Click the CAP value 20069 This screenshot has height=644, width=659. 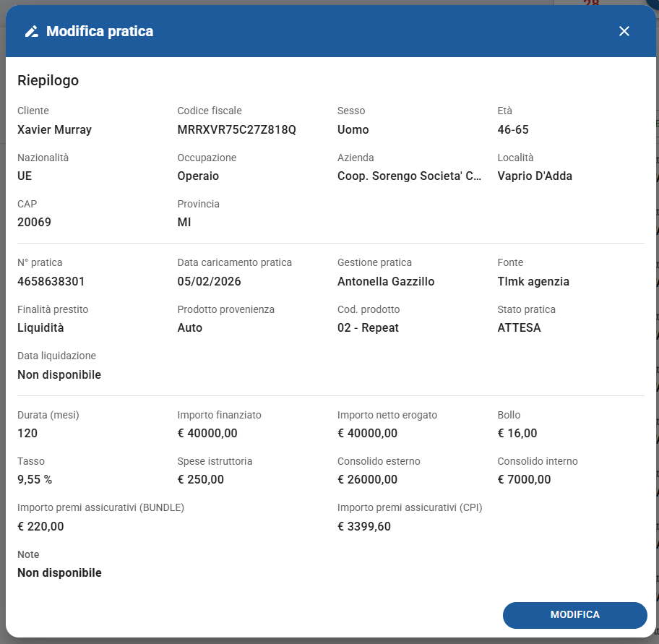pos(34,223)
